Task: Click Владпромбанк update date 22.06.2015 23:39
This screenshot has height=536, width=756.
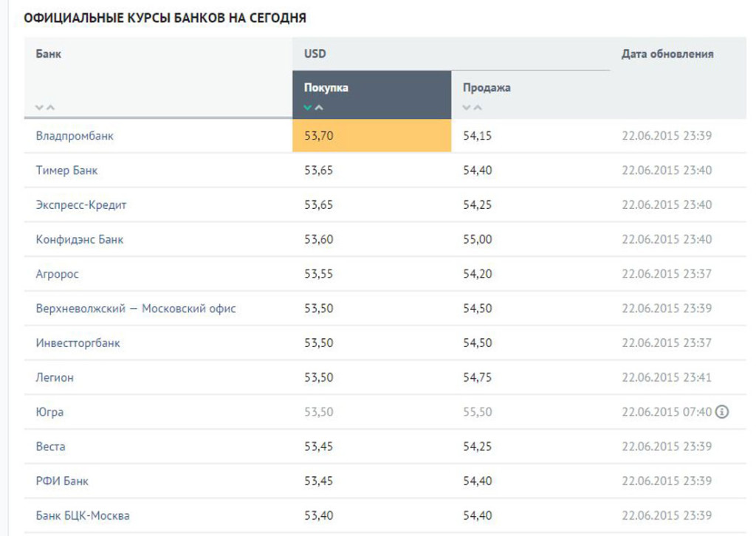Action: click(x=667, y=136)
